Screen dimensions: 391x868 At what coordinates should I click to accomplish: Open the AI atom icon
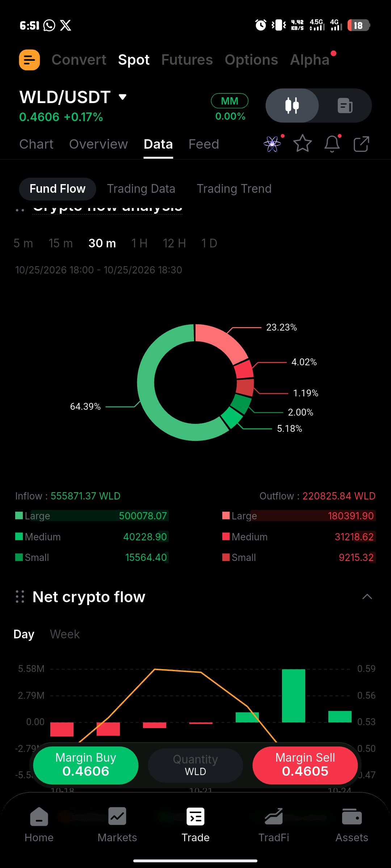point(272,144)
